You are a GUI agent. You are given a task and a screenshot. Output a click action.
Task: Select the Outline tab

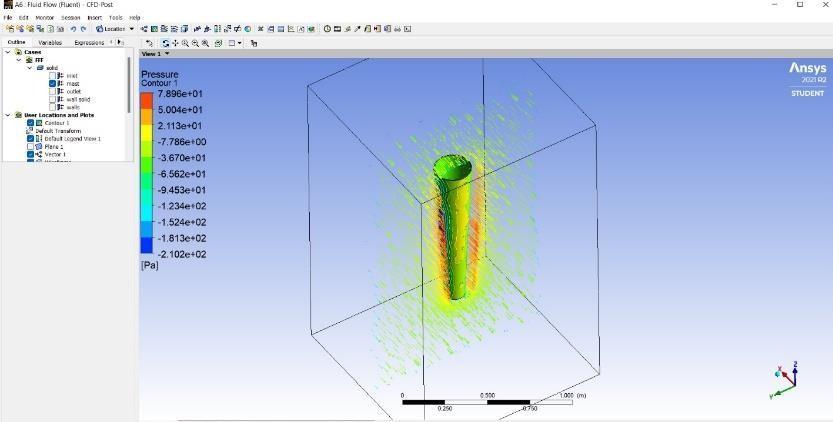[16, 43]
